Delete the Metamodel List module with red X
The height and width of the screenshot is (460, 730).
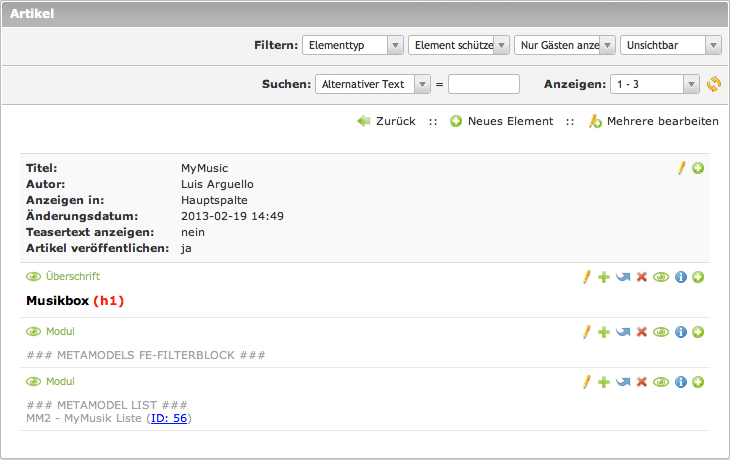click(642, 382)
